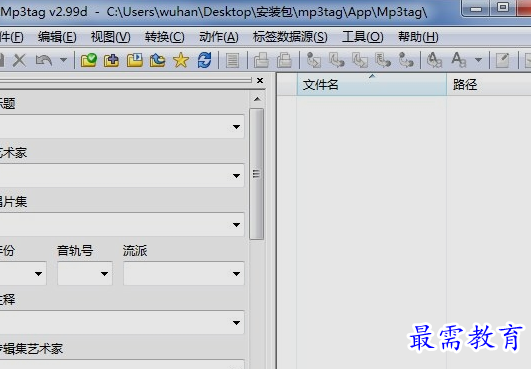Viewport: 531px width, 369px height.
Task: Click the Filename to Filename converter icon
Action: click(x=360, y=61)
